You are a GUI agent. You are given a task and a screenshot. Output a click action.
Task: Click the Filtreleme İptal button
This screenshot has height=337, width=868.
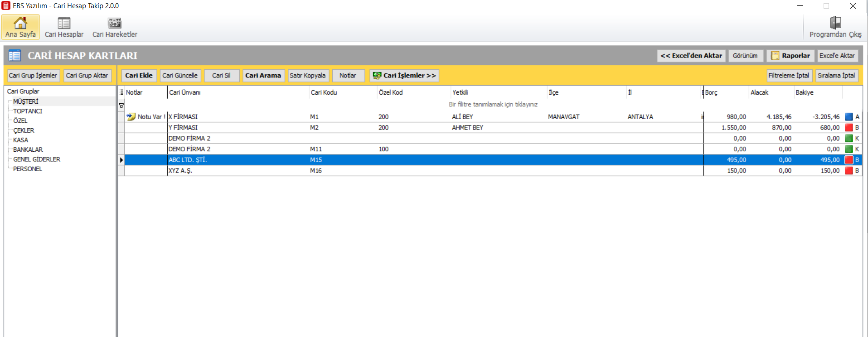tap(788, 76)
